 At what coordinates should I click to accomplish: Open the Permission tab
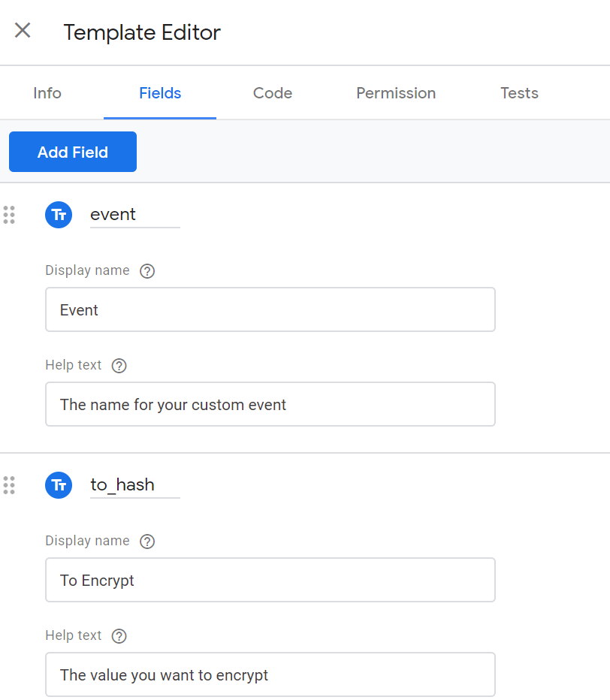(x=396, y=93)
